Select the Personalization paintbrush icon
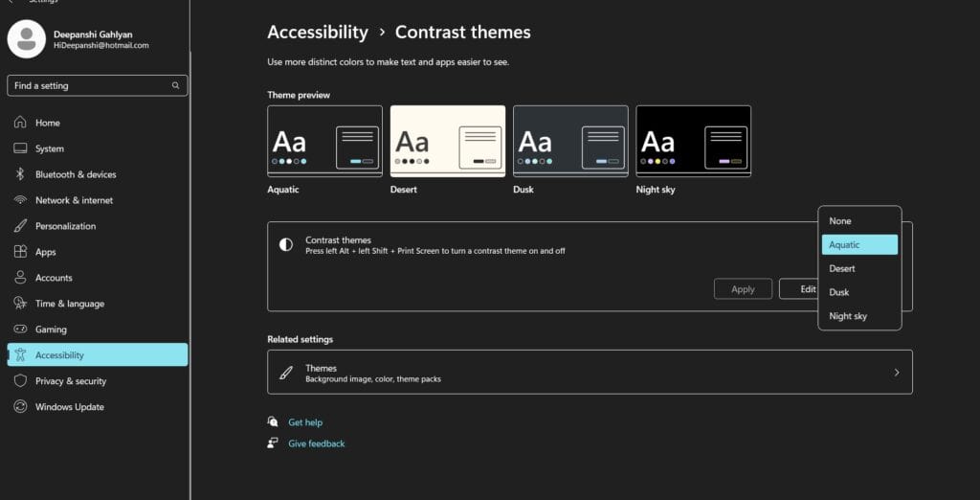Viewport: 980px width, 500px height. 19,226
